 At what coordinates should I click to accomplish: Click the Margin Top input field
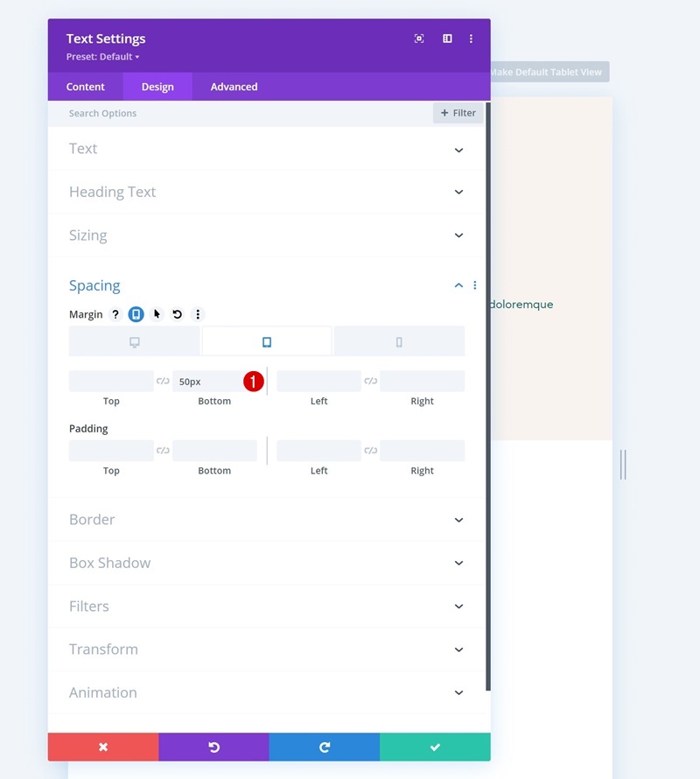click(x=111, y=381)
